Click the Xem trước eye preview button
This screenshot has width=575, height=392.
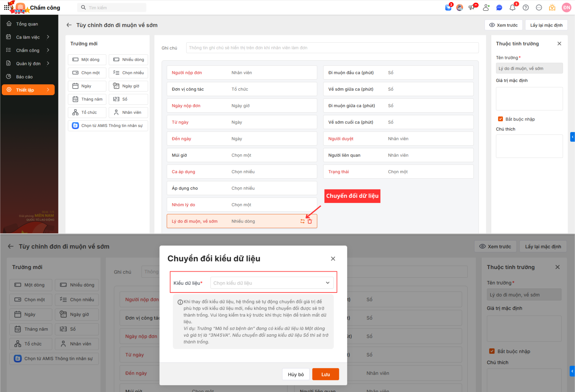pyautogui.click(x=503, y=25)
